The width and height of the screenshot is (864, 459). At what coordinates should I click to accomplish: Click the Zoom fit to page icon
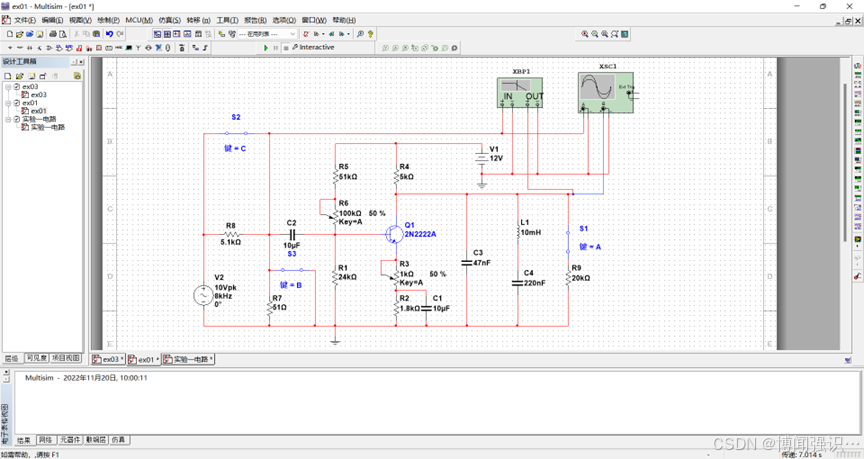point(614,34)
